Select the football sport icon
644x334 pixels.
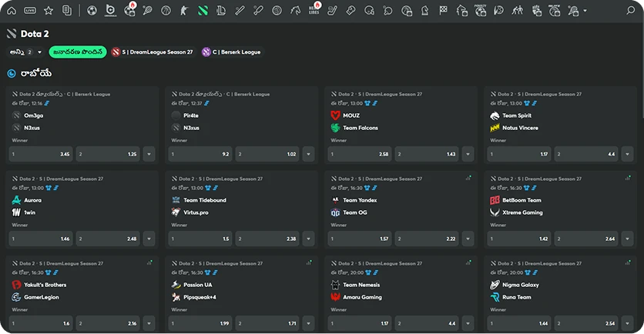(x=92, y=11)
